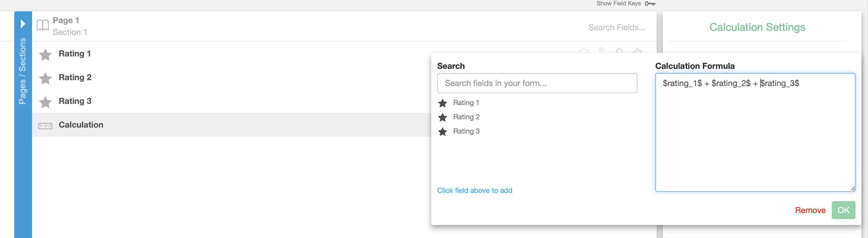Add Rating 1 from the search results list

point(466,103)
